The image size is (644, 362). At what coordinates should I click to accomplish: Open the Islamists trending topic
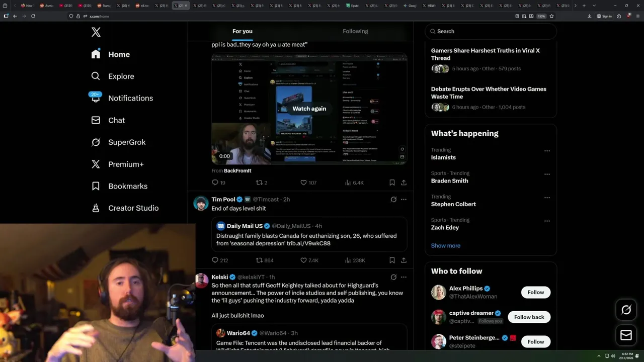coord(443,157)
